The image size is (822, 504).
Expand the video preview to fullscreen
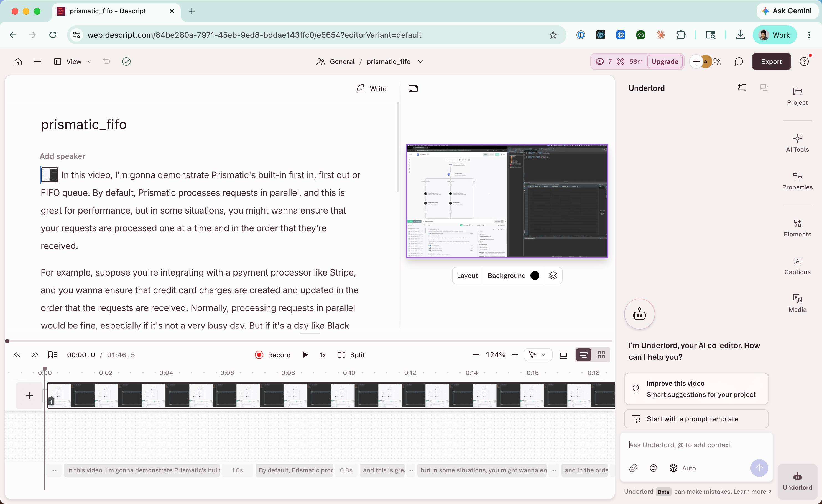click(x=413, y=89)
